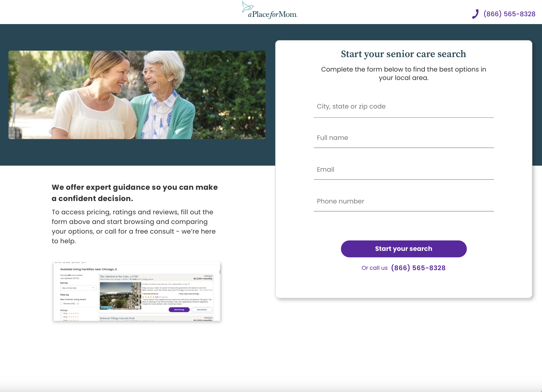
Task: Click the A Place for Mom logo
Action: click(270, 10)
